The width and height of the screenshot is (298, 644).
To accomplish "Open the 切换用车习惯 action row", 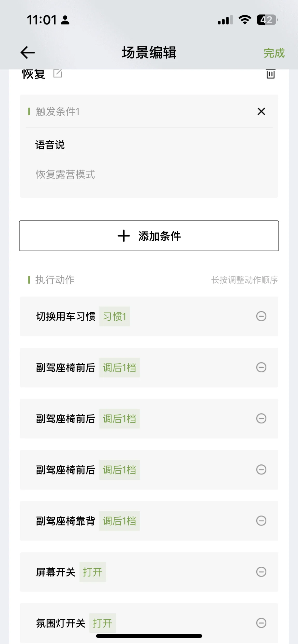I will (149, 316).
